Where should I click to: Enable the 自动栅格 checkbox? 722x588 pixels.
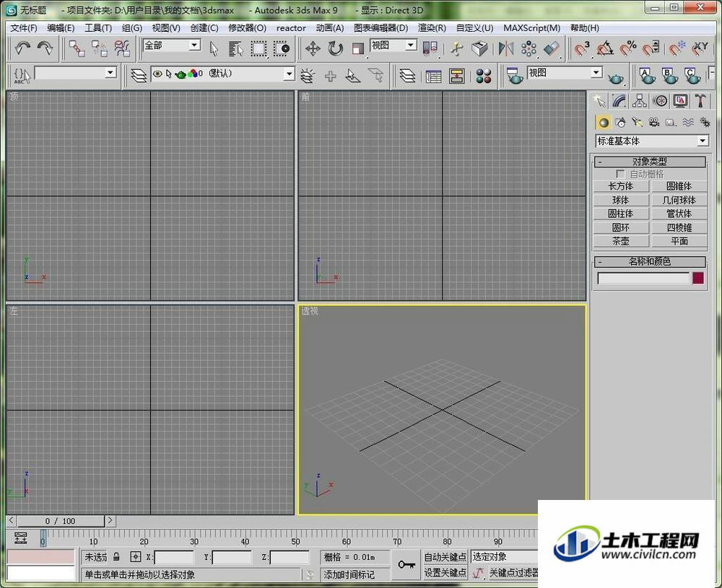click(620, 174)
